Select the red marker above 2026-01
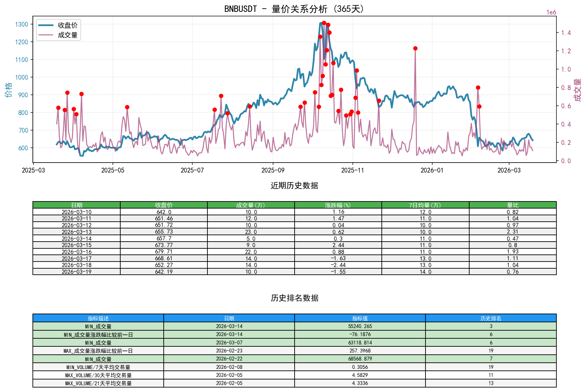Viewport: 586px width, 392px height. point(415,48)
